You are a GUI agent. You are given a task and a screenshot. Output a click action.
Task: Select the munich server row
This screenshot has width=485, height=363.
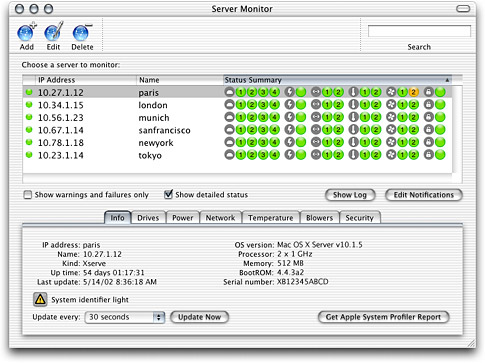(x=237, y=117)
